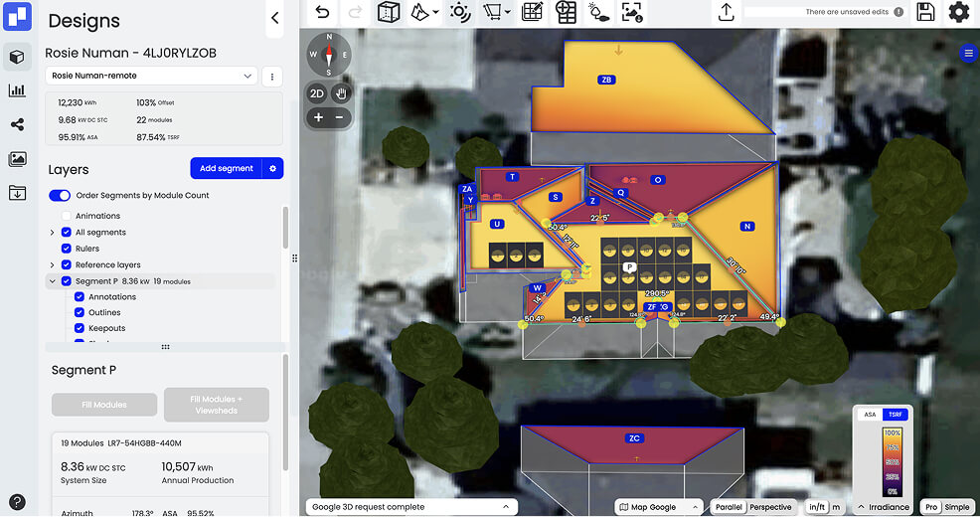This screenshot has height=517, width=980.
Task: Open the image gallery sidebar icon
Action: (17, 159)
